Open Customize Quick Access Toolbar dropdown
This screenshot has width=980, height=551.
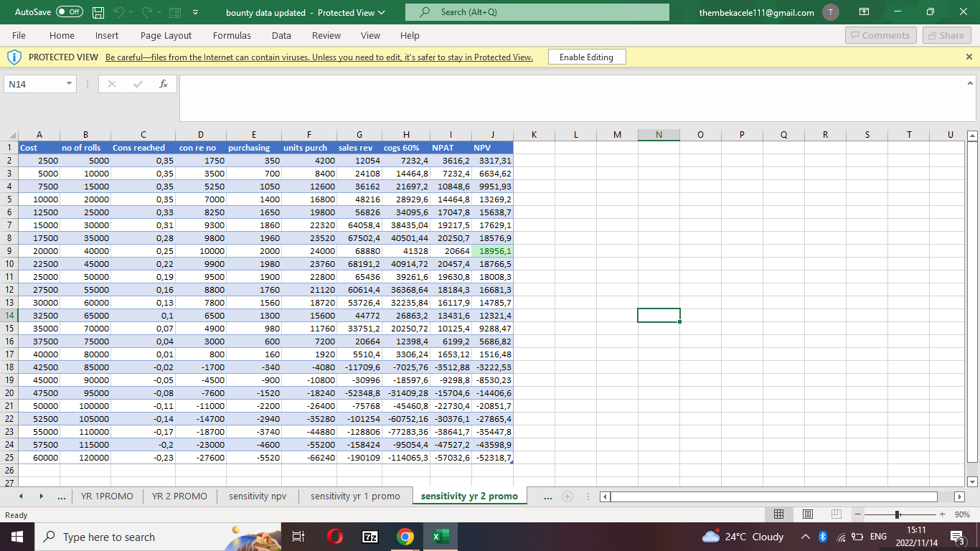pyautogui.click(x=195, y=13)
